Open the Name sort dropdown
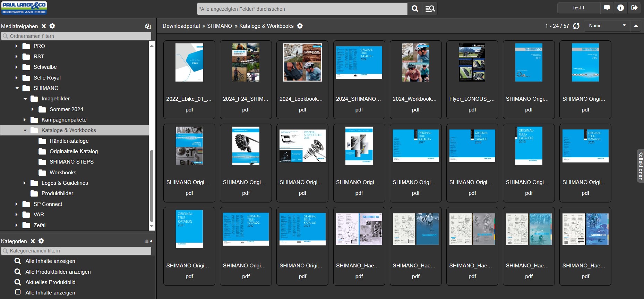 click(x=607, y=26)
